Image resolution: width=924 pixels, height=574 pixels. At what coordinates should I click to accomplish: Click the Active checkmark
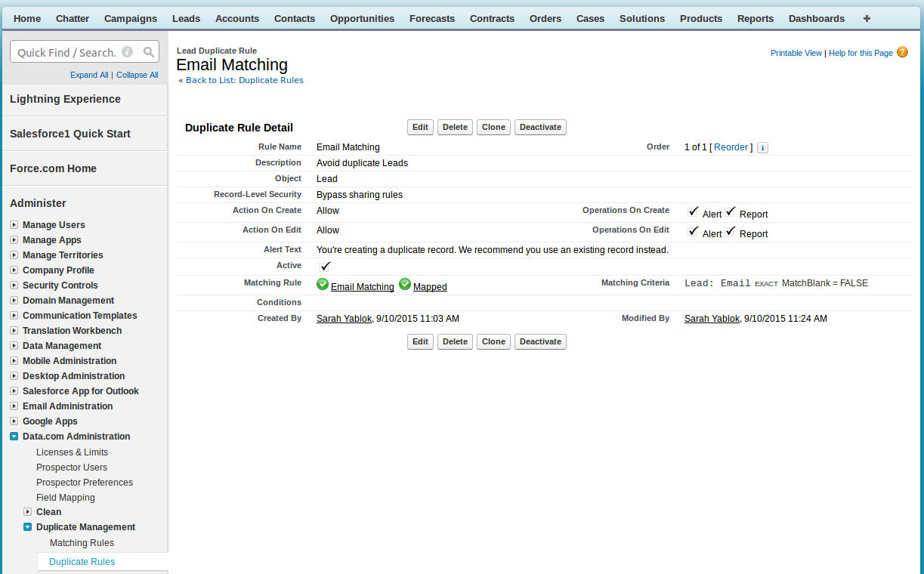pos(326,266)
